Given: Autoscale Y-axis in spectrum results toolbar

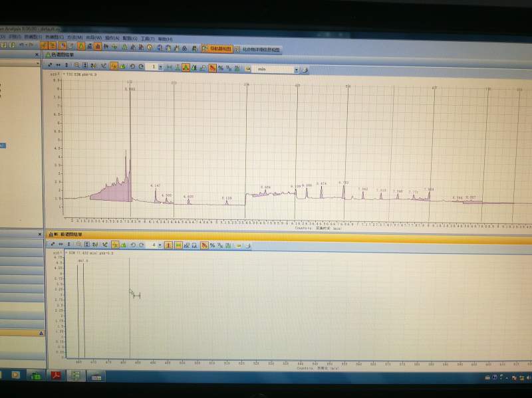Looking at the screenshot, I should point(69,244).
